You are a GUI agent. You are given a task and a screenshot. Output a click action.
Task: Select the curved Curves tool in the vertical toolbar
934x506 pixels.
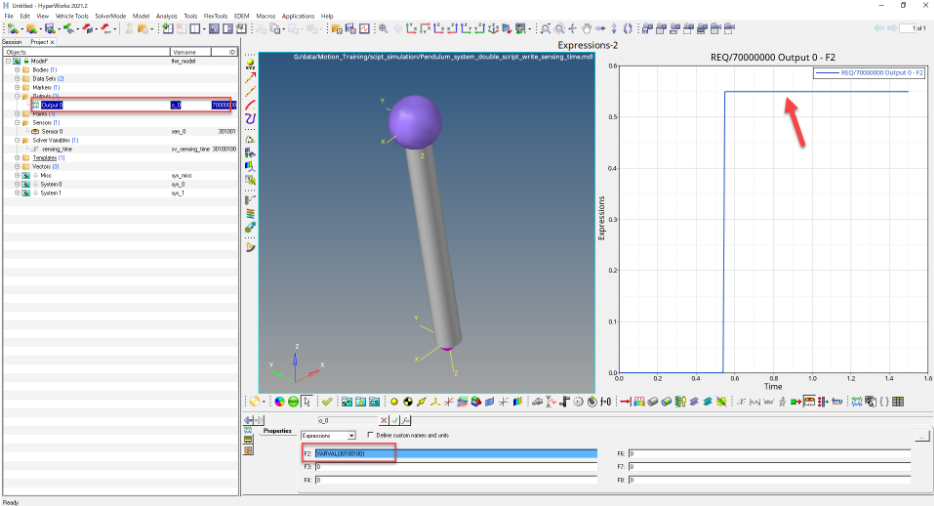250,119
